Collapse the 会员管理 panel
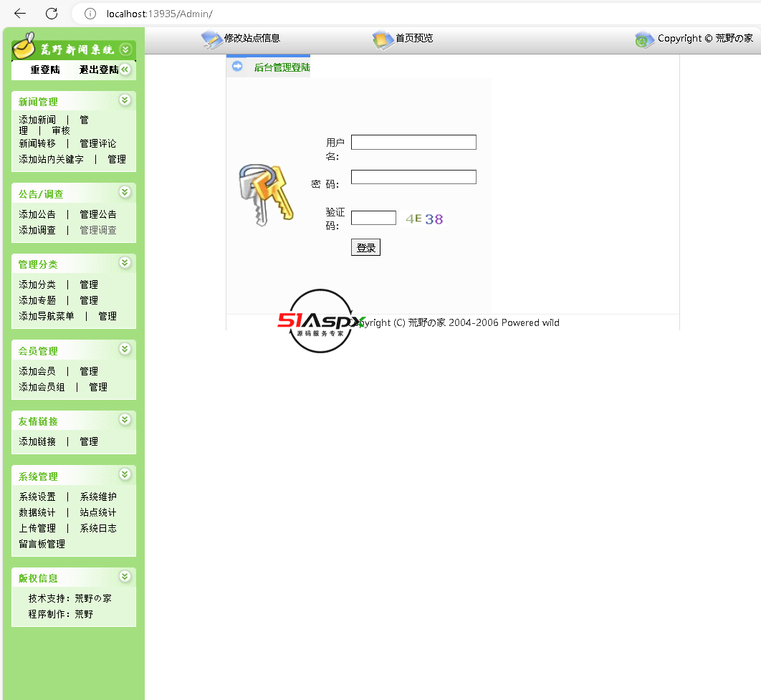The width and height of the screenshot is (761, 700). [125, 349]
